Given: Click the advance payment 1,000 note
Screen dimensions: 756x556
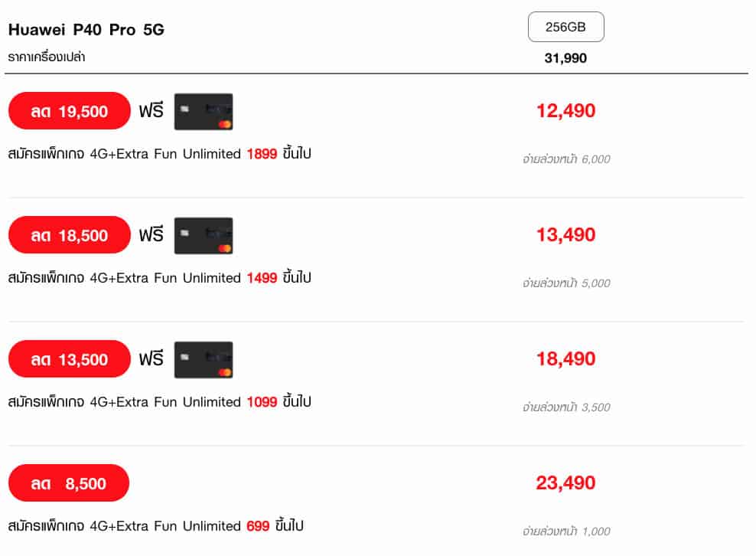Looking at the screenshot, I should click(565, 531).
